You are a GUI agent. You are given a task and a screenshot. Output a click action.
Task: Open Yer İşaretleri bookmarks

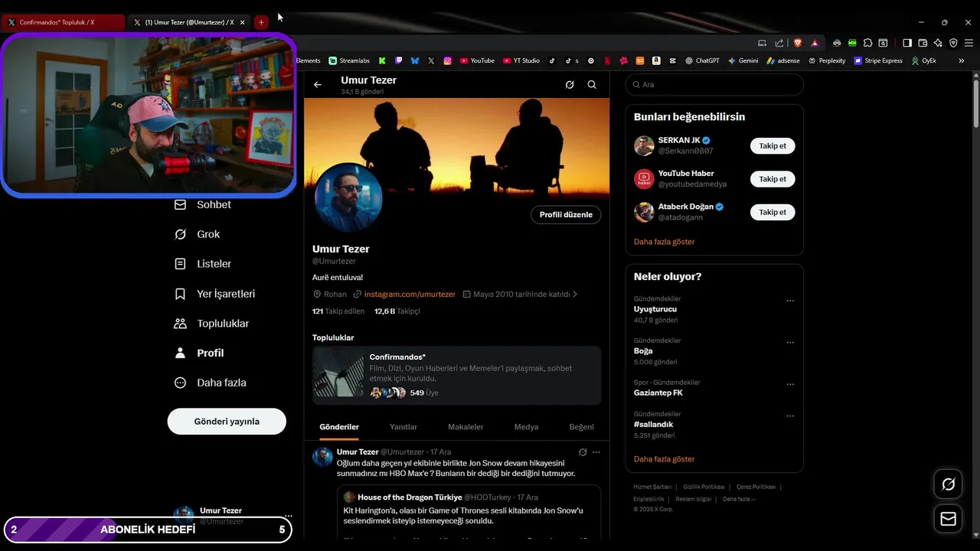pyautogui.click(x=215, y=294)
